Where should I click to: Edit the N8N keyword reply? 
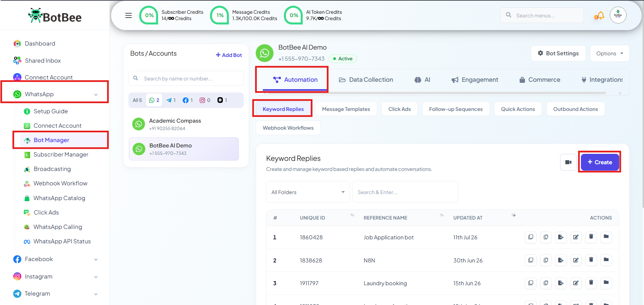(576, 260)
